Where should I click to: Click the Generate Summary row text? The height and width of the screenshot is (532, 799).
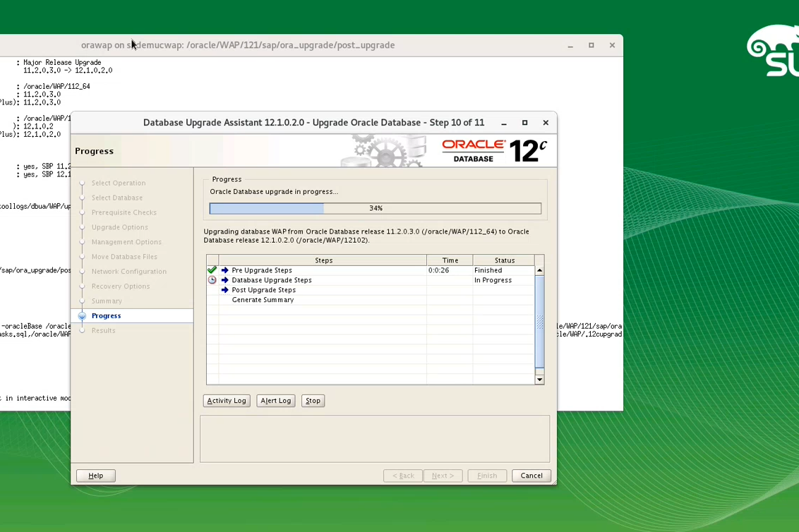point(263,300)
